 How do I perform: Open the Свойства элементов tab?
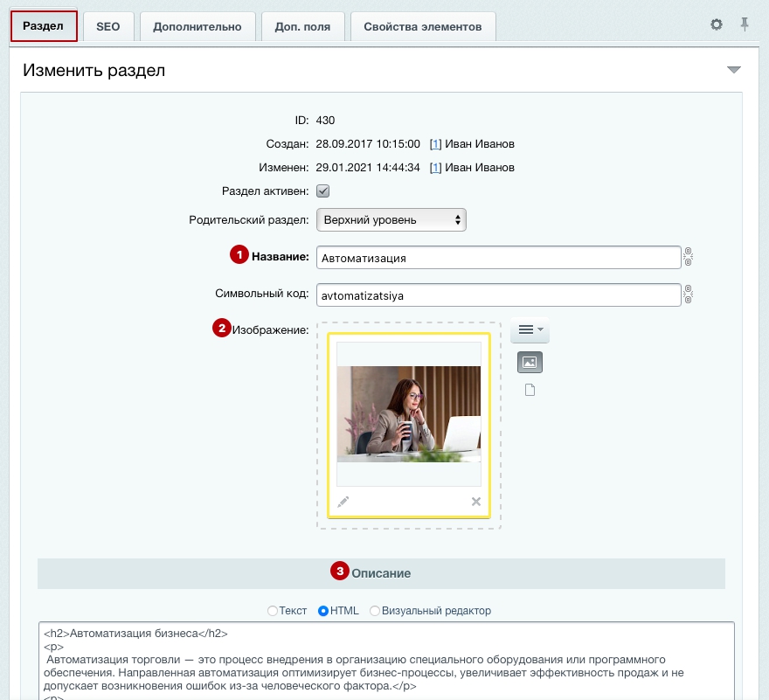pyautogui.click(x=423, y=26)
